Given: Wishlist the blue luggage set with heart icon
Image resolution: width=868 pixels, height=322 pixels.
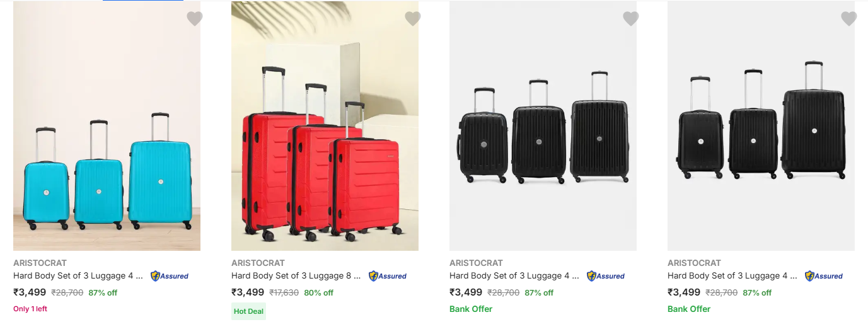Looking at the screenshot, I should [x=195, y=19].
